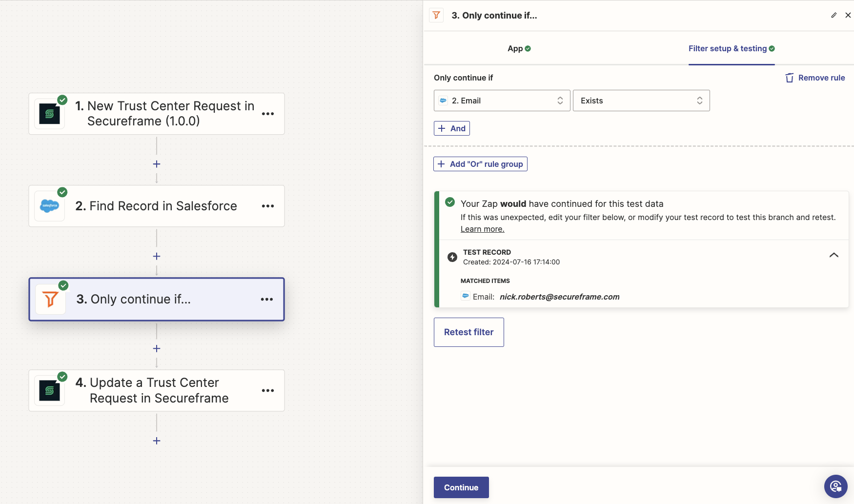Click the panel title 3. Only continue if...

pos(494,15)
